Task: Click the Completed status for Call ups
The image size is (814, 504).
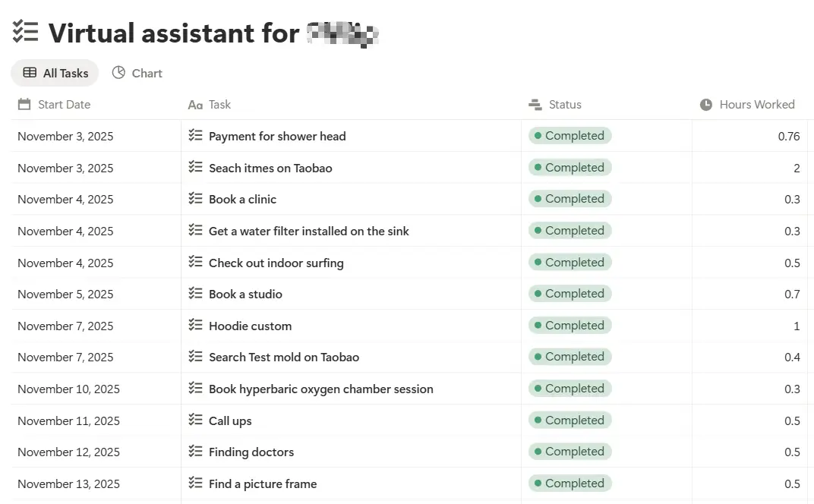Action: pos(569,420)
